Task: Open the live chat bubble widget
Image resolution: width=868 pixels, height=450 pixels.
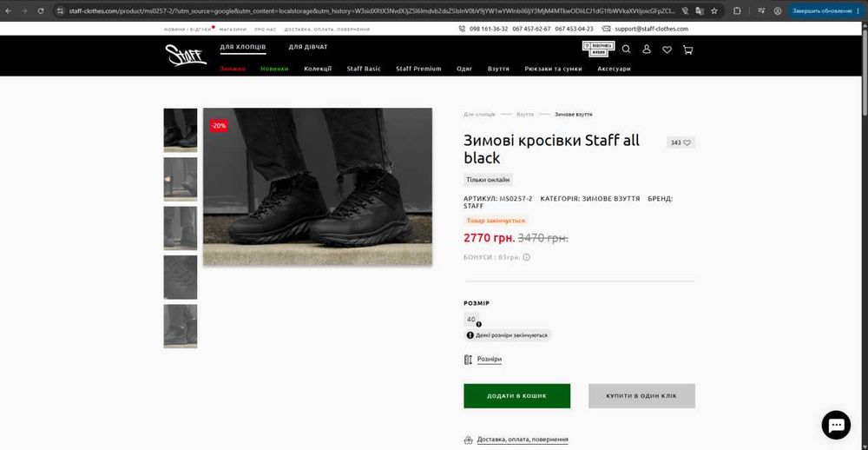Action: coord(836,425)
